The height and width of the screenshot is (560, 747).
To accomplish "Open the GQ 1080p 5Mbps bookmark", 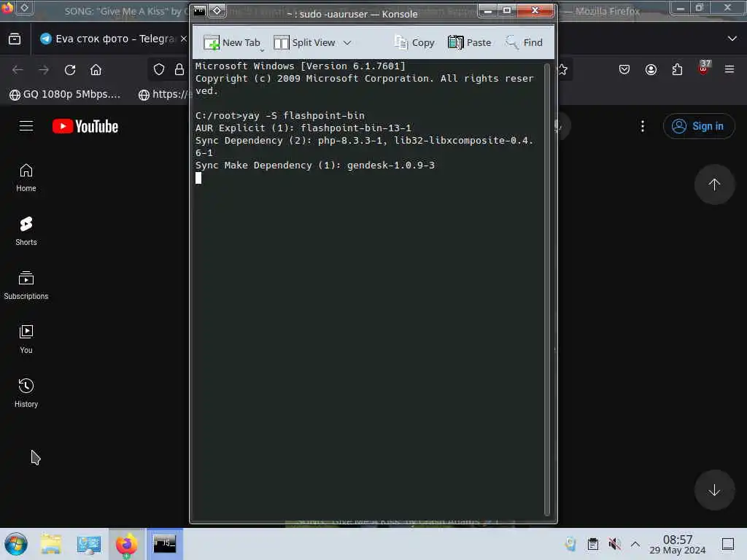I will tap(65, 94).
